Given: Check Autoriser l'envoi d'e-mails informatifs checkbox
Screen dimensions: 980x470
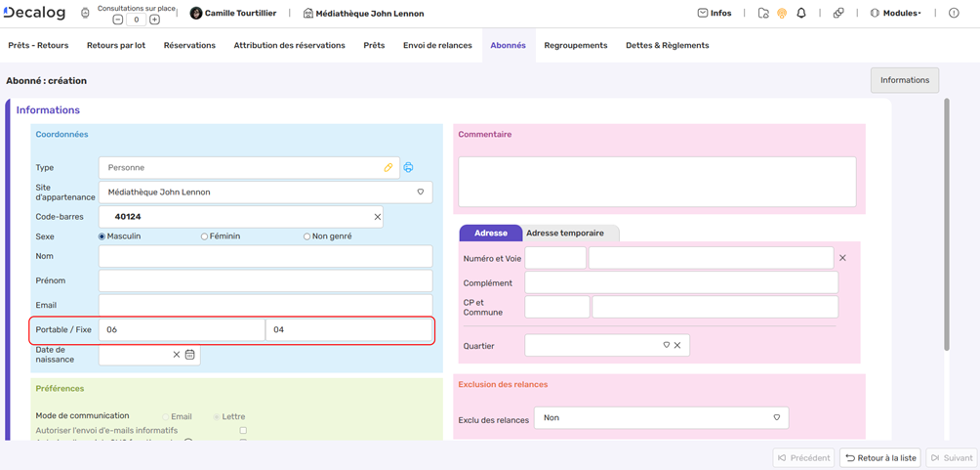Looking at the screenshot, I should tap(243, 431).
